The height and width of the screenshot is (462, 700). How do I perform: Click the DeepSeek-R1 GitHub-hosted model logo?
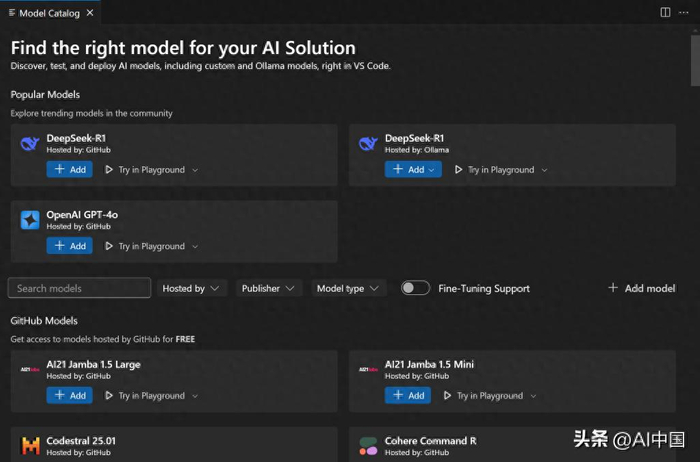click(30, 144)
